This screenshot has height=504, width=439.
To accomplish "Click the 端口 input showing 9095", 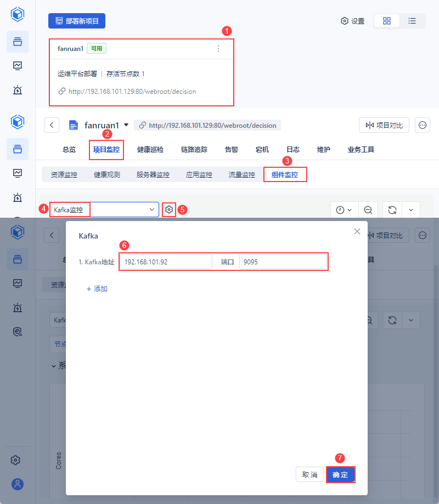I will coord(283,262).
